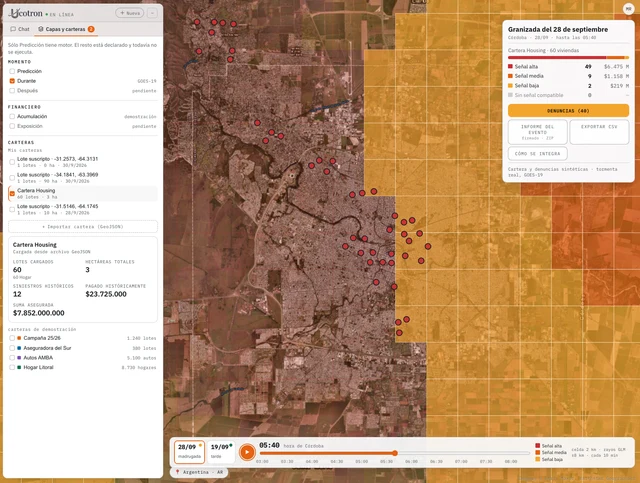Click the Argentina location pin chip

point(199,472)
